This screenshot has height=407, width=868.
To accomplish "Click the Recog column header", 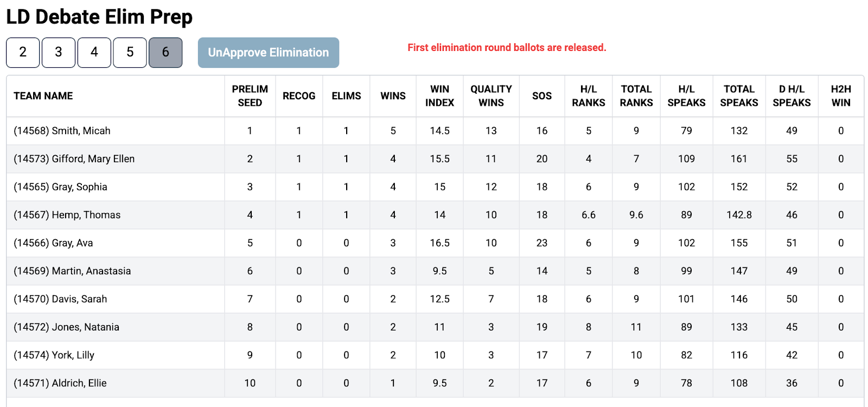I will (299, 96).
